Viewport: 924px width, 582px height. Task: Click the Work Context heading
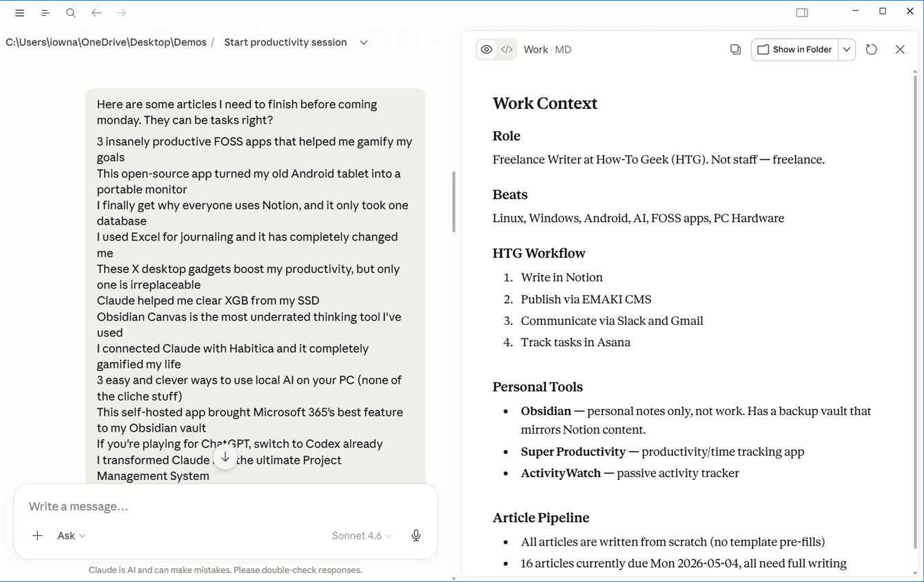545,103
